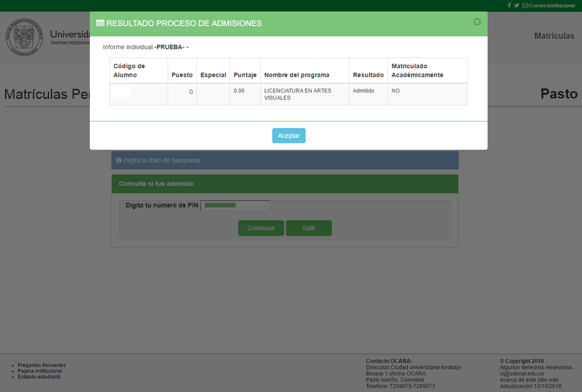This screenshot has width=582, height=392.
Task: Open the Preguntas frecuentes link
Action: [42, 365]
